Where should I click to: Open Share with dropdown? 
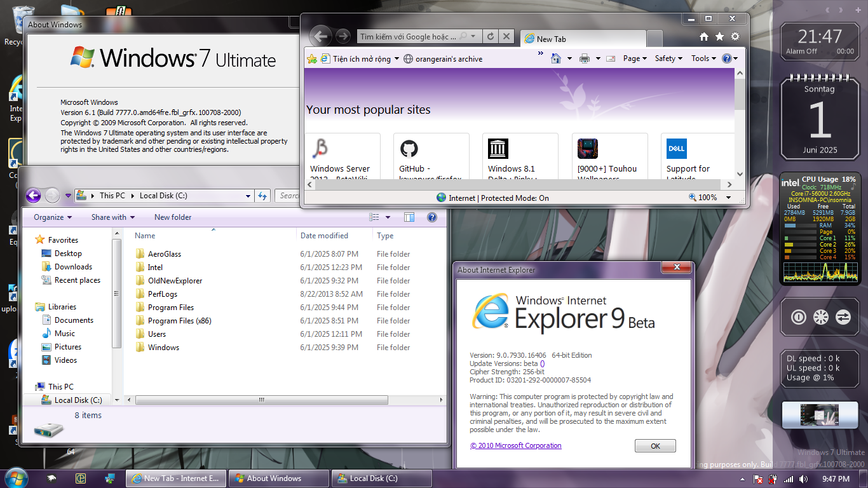point(113,217)
